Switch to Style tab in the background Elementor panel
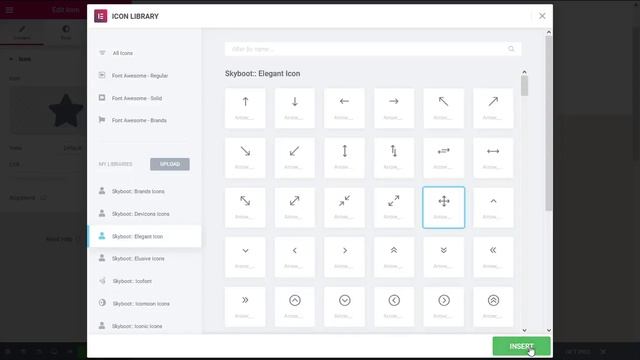This screenshot has height=360, width=640. click(x=66, y=32)
